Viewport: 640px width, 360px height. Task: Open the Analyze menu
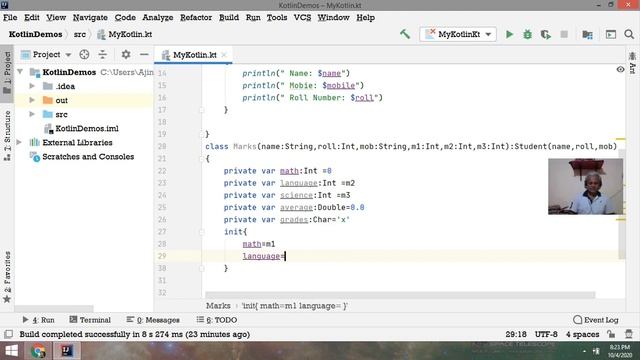coord(158,18)
